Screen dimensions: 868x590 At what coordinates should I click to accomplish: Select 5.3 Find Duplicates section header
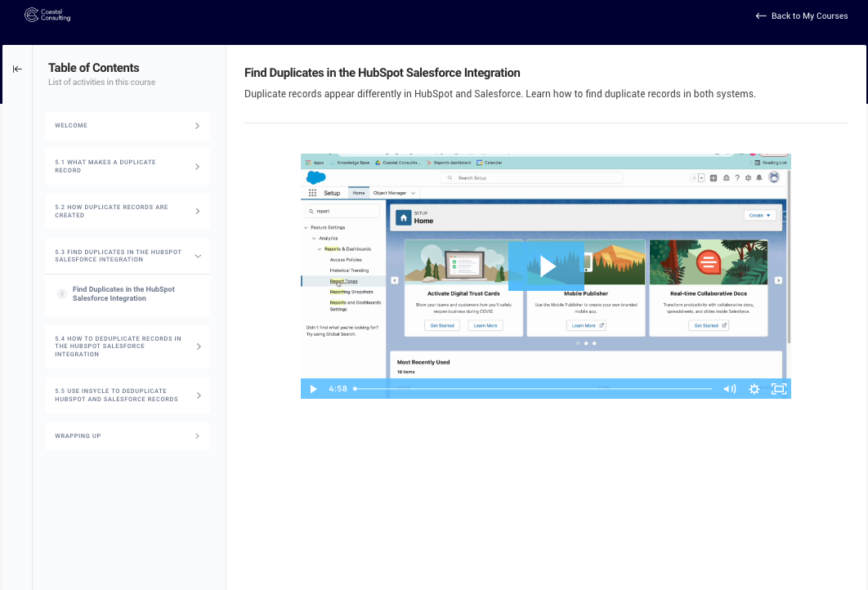click(128, 256)
